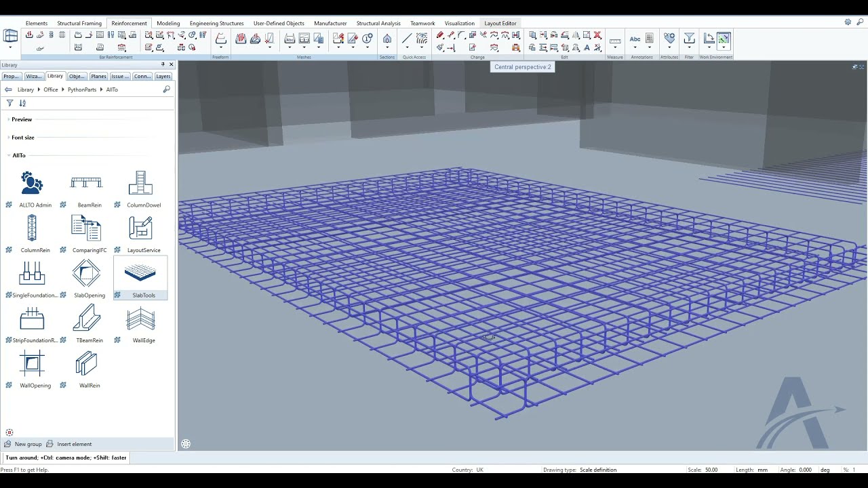Go back with the library arrow
Screen dimensions: 868x488
[x=8, y=89]
